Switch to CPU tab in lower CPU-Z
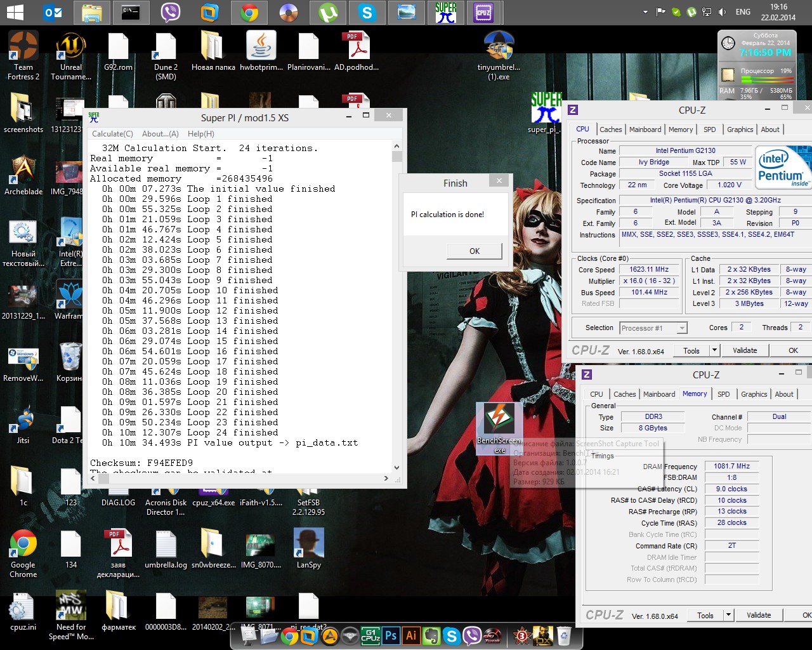 (x=596, y=394)
